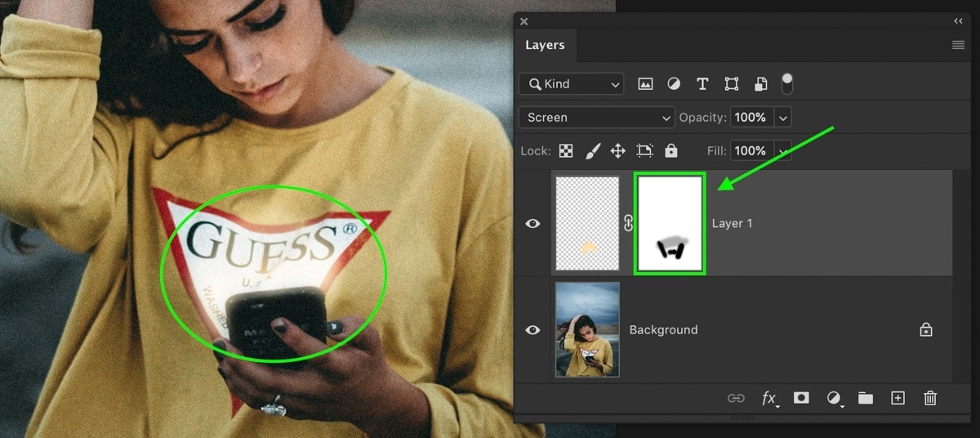Create a new layer plus icon
This screenshot has height=438, width=980.
(898, 398)
